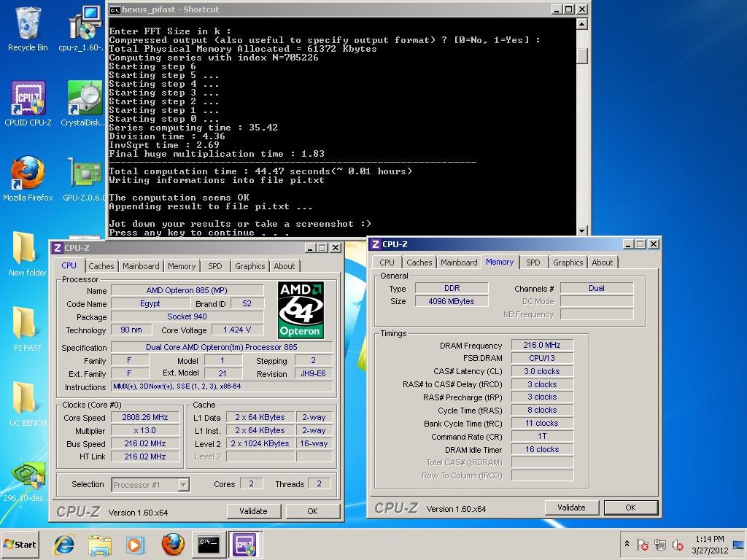Click console scrollbar down arrow
The width and height of the screenshot is (747, 560).
(x=581, y=230)
